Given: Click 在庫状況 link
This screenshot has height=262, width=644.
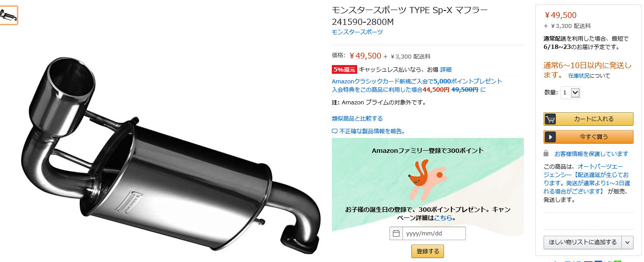Looking at the screenshot, I should point(579,76).
